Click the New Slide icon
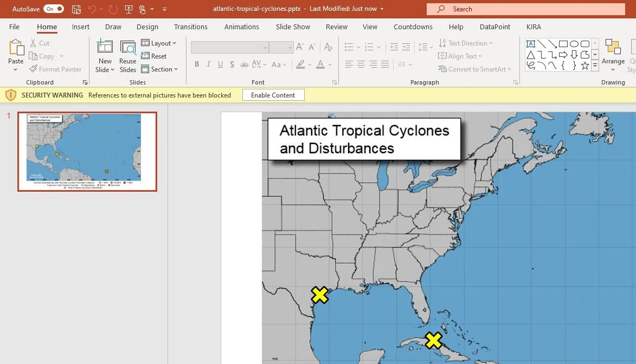The image size is (636, 364). coord(105,47)
